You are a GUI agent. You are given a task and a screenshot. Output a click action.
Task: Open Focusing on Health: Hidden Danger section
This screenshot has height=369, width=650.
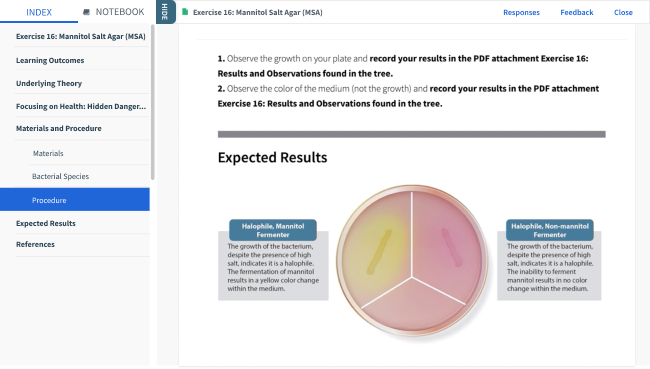(81, 107)
